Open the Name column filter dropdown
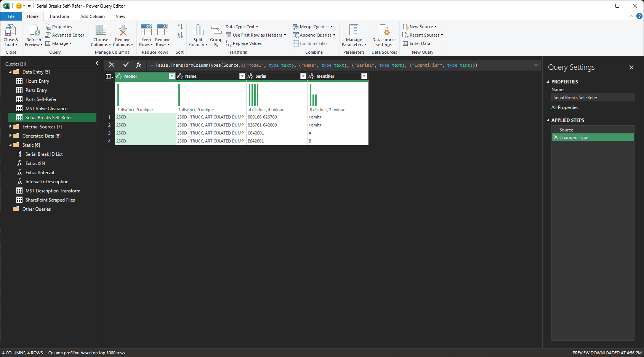This screenshot has height=357, width=644. click(x=242, y=76)
